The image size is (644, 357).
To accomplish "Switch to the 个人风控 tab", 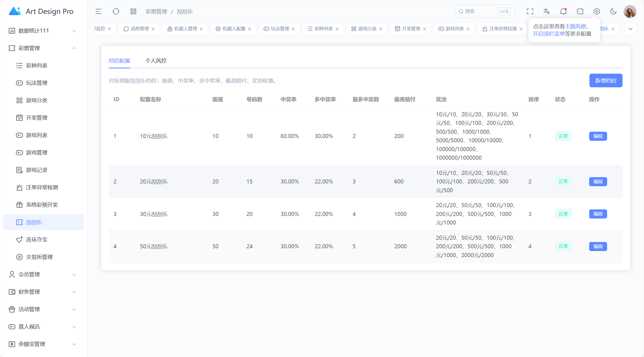I will [x=156, y=61].
